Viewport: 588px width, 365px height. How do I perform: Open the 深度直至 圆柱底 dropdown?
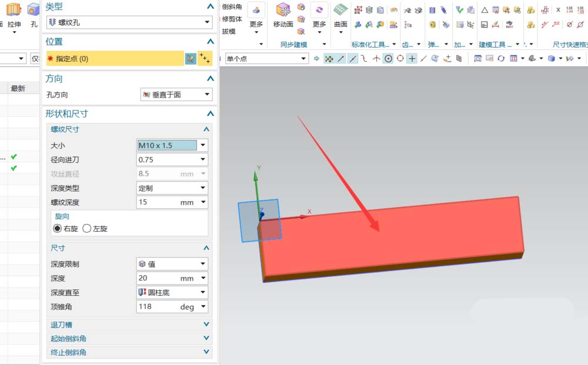pos(172,292)
